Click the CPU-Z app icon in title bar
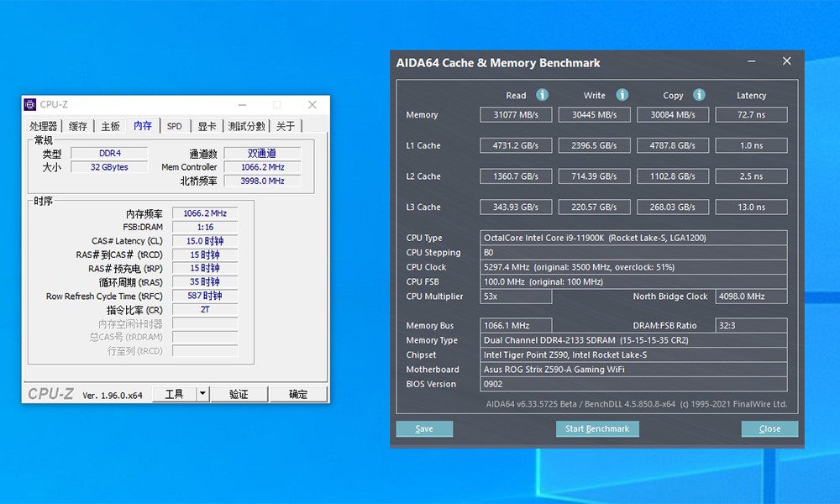Viewport: 840px width, 504px height. pos(30,105)
